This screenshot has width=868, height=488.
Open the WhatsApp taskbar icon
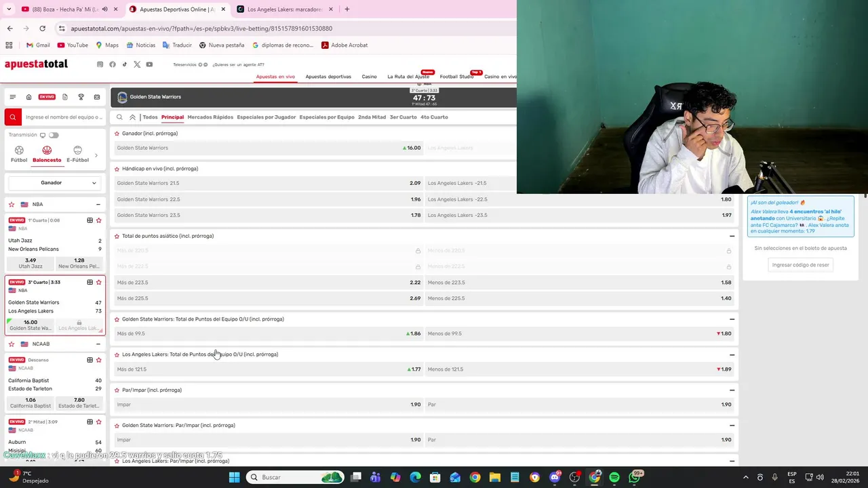(635, 477)
